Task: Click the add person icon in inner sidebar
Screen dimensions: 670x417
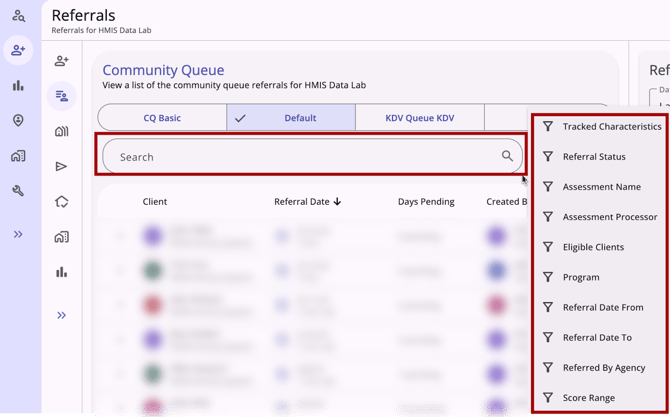Action: coord(62,61)
